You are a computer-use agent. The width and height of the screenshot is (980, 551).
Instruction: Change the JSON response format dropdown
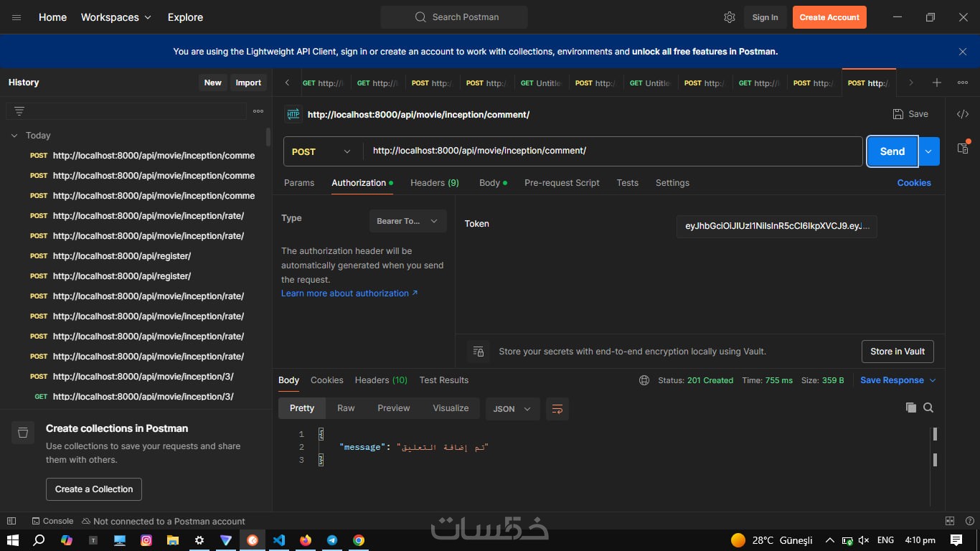pyautogui.click(x=512, y=408)
